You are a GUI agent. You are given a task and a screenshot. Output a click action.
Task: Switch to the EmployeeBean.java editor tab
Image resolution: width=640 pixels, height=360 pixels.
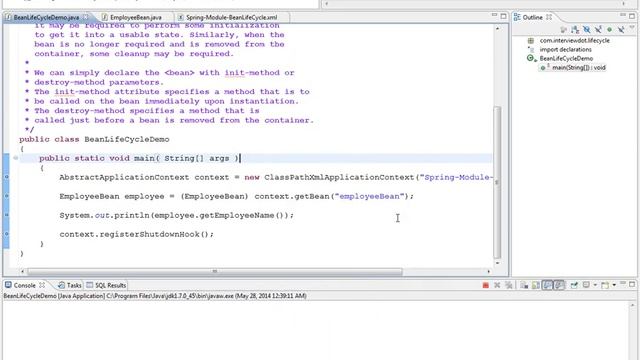click(136, 18)
